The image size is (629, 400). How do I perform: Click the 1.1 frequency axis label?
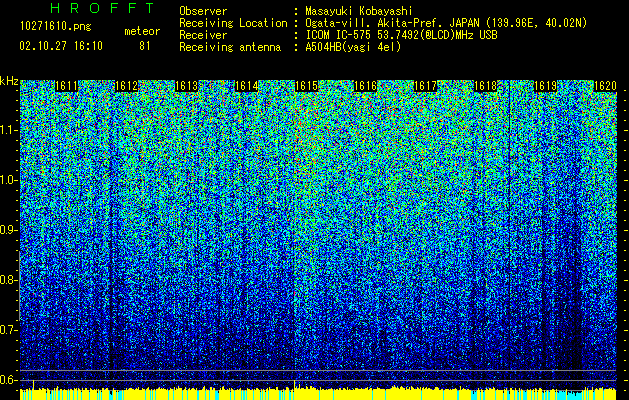[8, 130]
